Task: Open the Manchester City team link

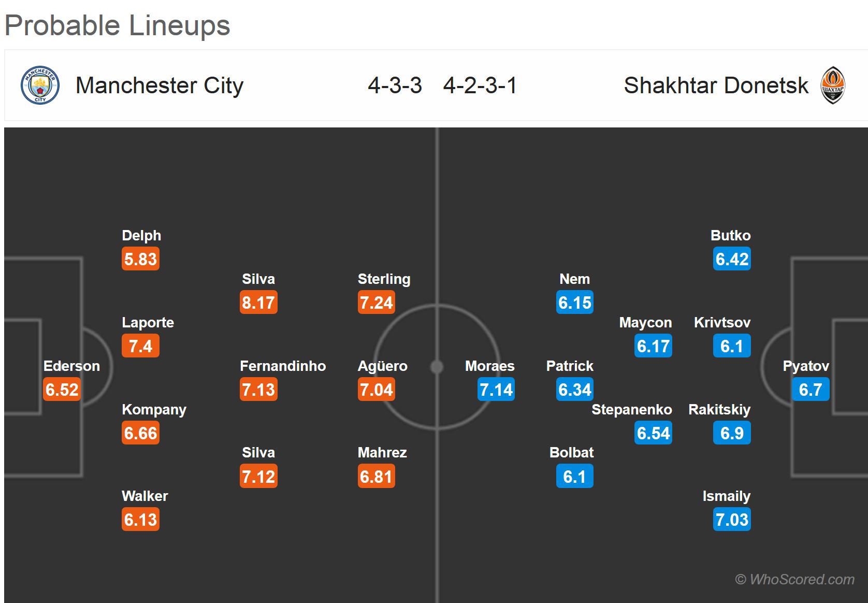Action: [160, 85]
